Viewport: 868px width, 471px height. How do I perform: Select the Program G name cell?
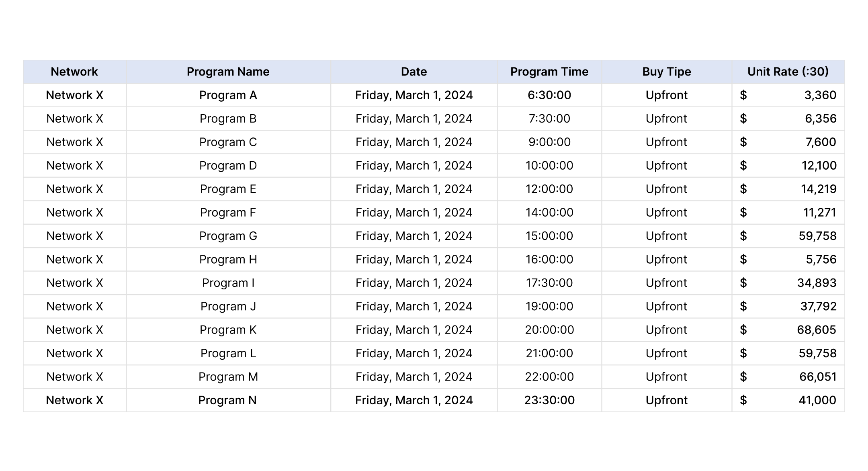click(228, 236)
